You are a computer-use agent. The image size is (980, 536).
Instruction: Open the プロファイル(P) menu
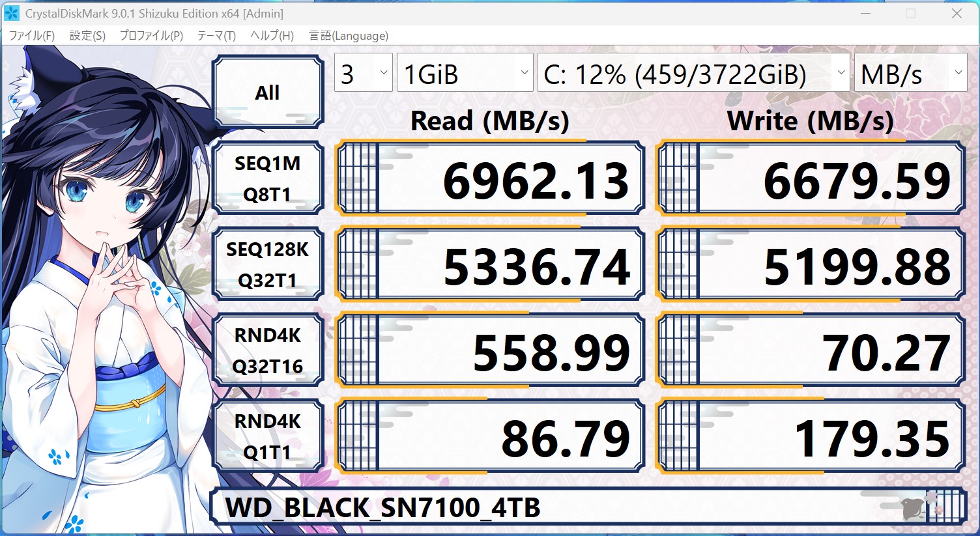pos(151,36)
